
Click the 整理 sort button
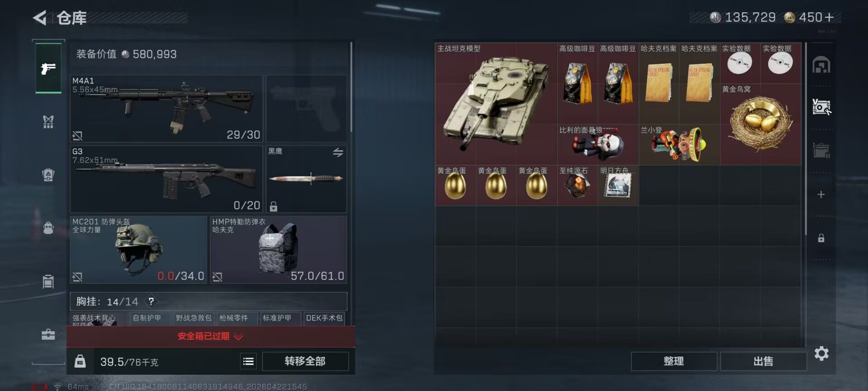(x=674, y=361)
